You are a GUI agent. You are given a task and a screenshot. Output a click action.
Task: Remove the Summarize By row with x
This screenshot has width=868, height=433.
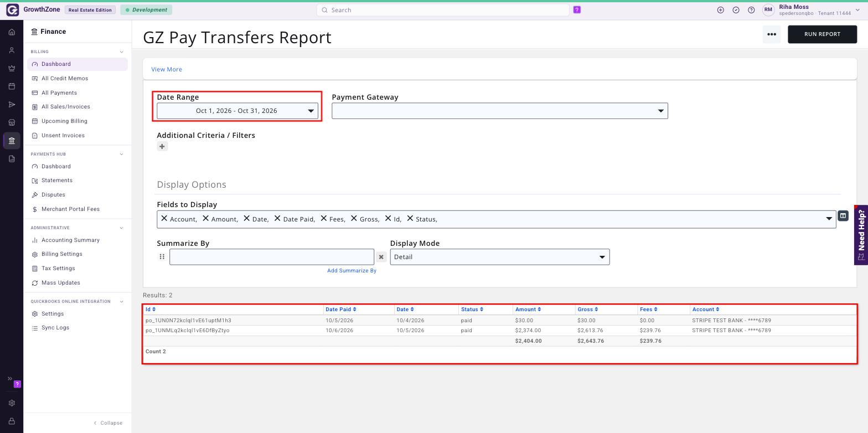coord(381,257)
